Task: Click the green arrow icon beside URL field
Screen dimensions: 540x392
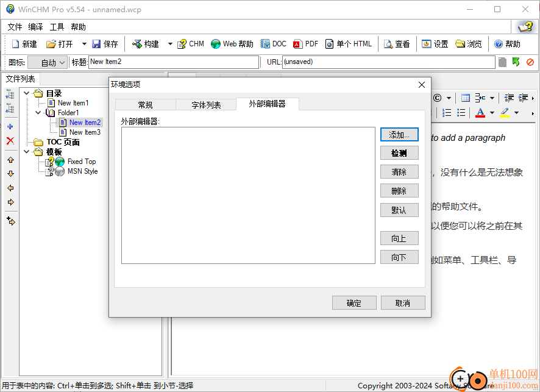Action: click(516, 62)
